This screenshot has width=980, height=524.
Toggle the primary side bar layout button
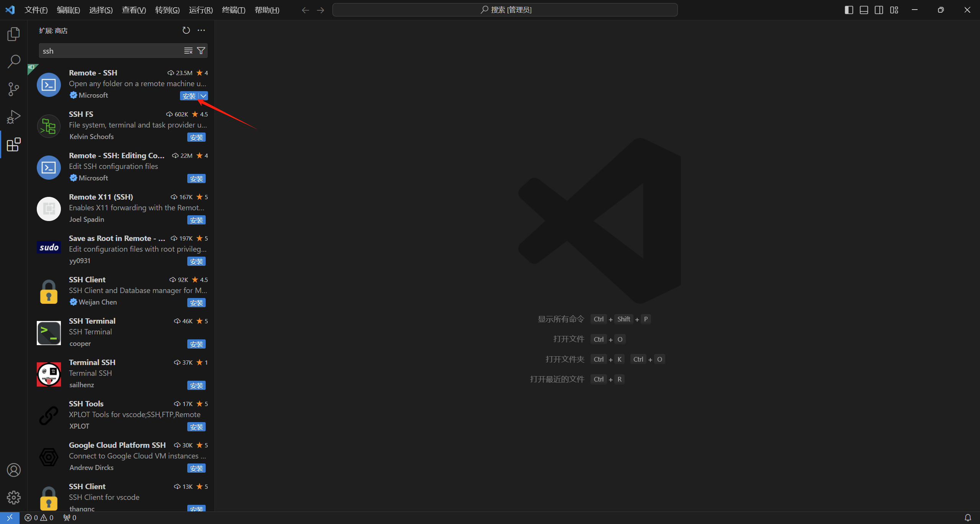(x=849, y=10)
